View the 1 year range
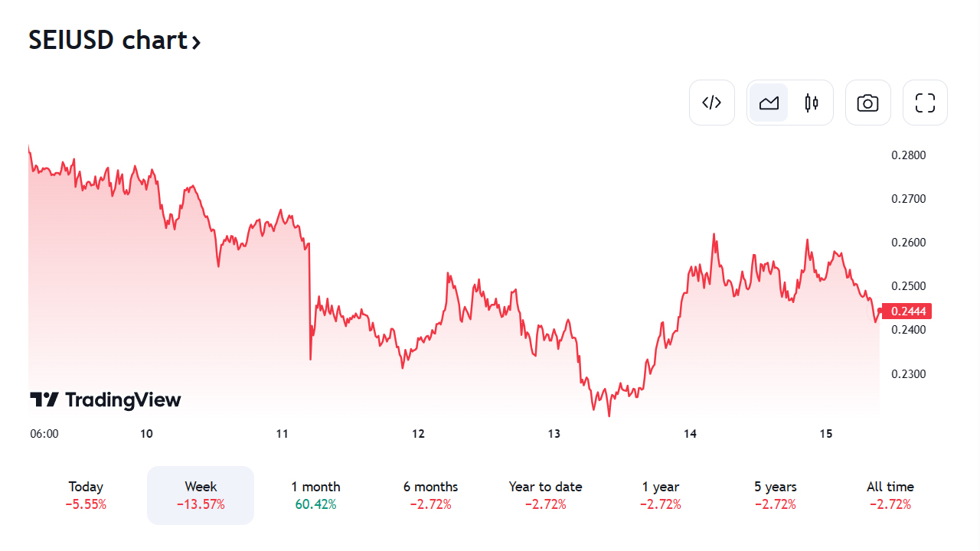This screenshot has width=980, height=551. pos(661,495)
